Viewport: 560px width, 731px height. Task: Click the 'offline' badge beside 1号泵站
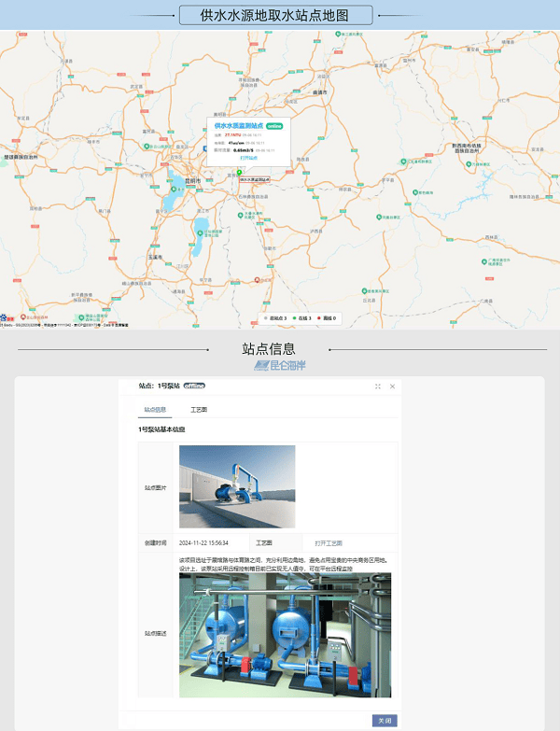click(194, 385)
